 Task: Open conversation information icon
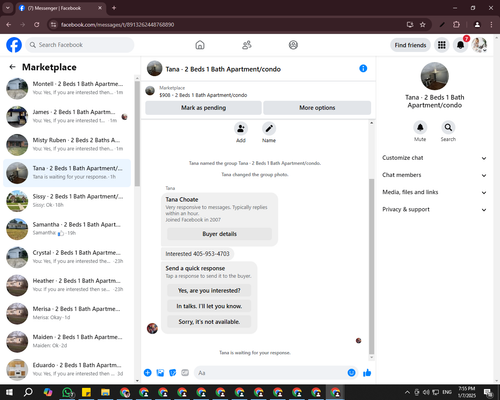click(x=363, y=68)
